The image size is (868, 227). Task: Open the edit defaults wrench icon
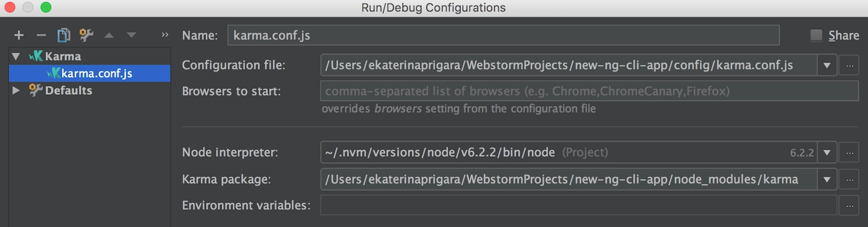tap(86, 35)
